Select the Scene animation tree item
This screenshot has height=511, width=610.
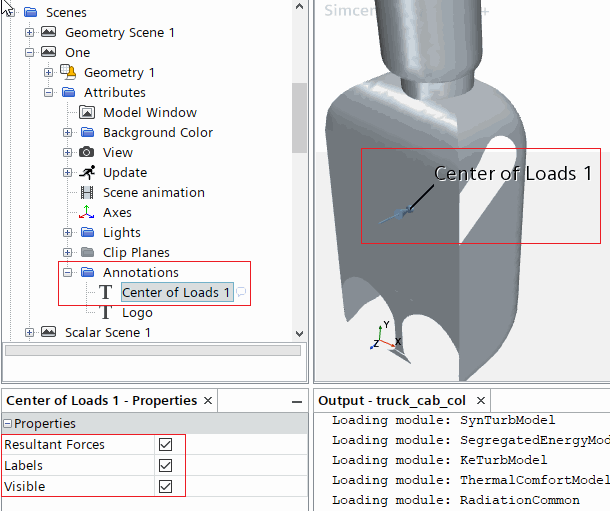(x=154, y=192)
